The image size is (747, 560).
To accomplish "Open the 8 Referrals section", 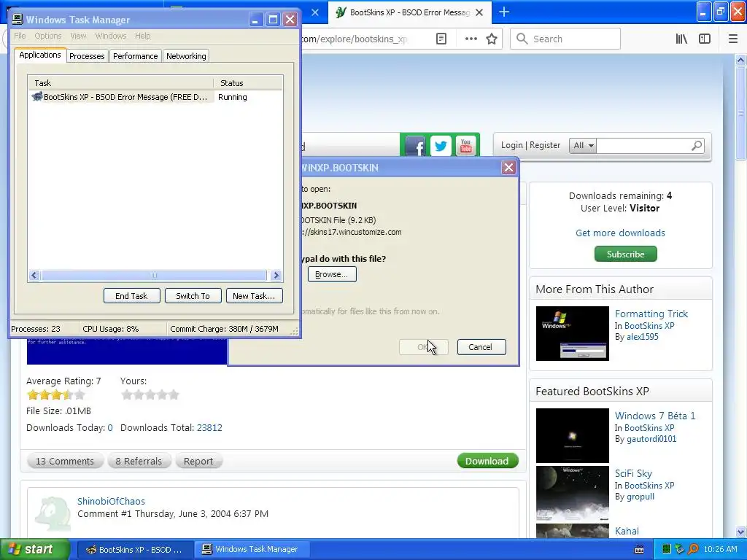I will click(x=139, y=461).
